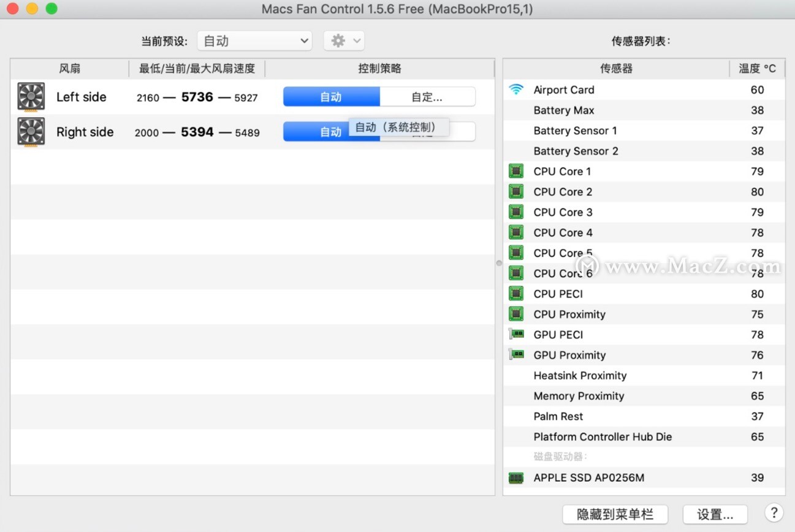Viewport: 795px width, 532px height.
Task: Set Left side fan to 自定 custom control
Action: [x=427, y=97]
